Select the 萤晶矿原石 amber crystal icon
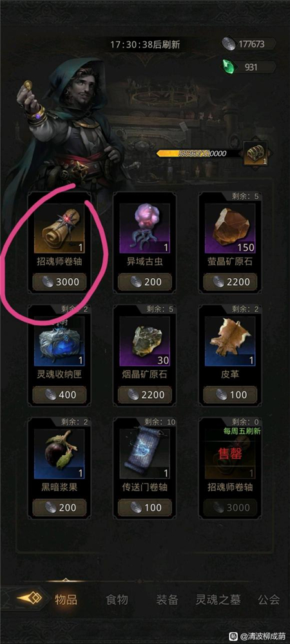 point(230,228)
